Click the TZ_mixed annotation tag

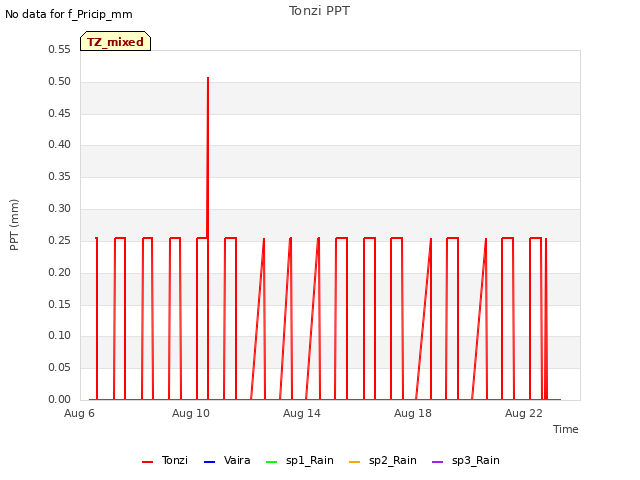point(116,41)
